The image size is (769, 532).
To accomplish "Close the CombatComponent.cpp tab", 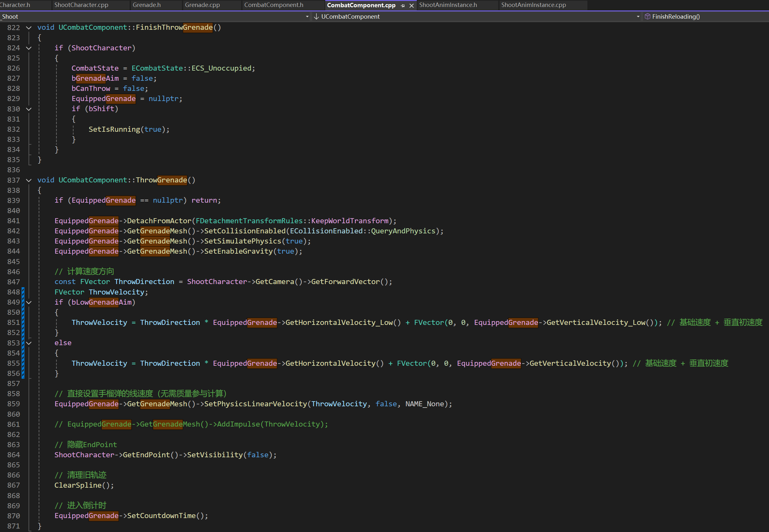I will (x=412, y=5).
